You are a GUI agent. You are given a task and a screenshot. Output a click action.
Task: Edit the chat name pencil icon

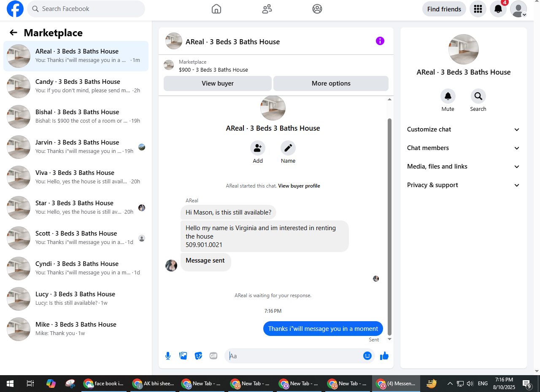click(288, 148)
